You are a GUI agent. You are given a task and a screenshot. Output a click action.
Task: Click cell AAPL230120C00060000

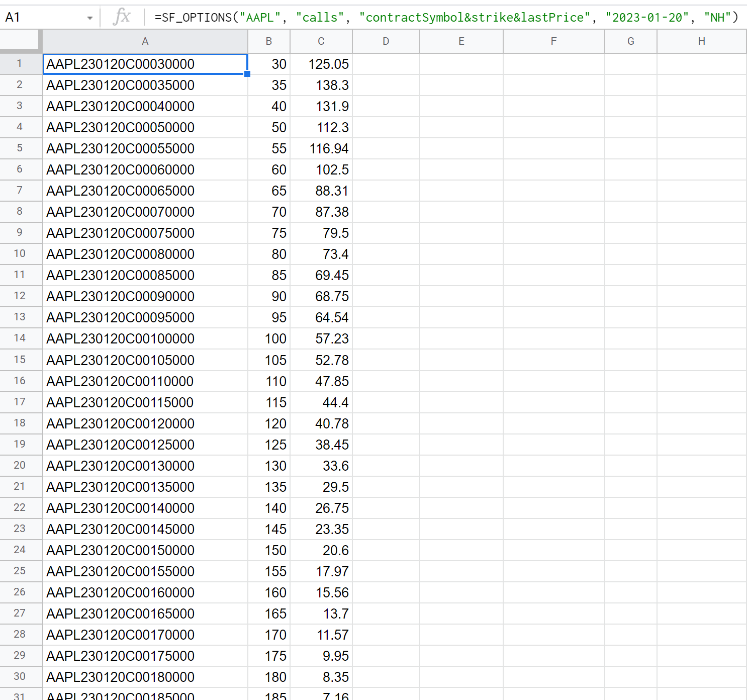[145, 169]
